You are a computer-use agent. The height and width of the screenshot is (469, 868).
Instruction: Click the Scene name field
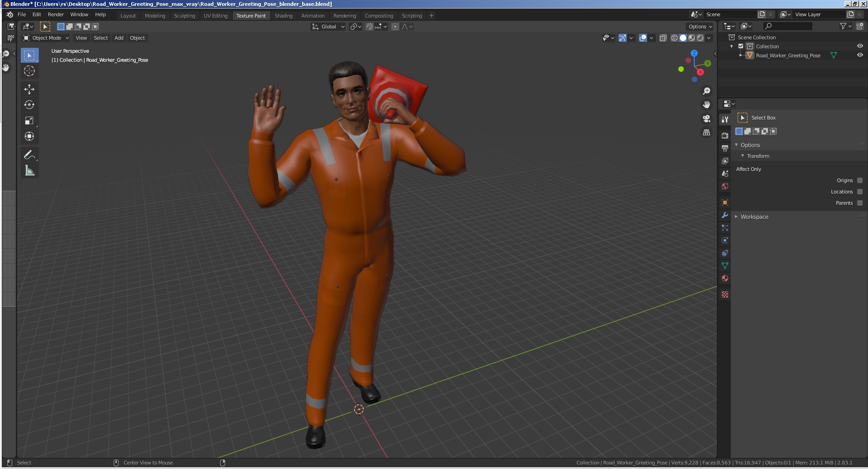click(x=730, y=14)
